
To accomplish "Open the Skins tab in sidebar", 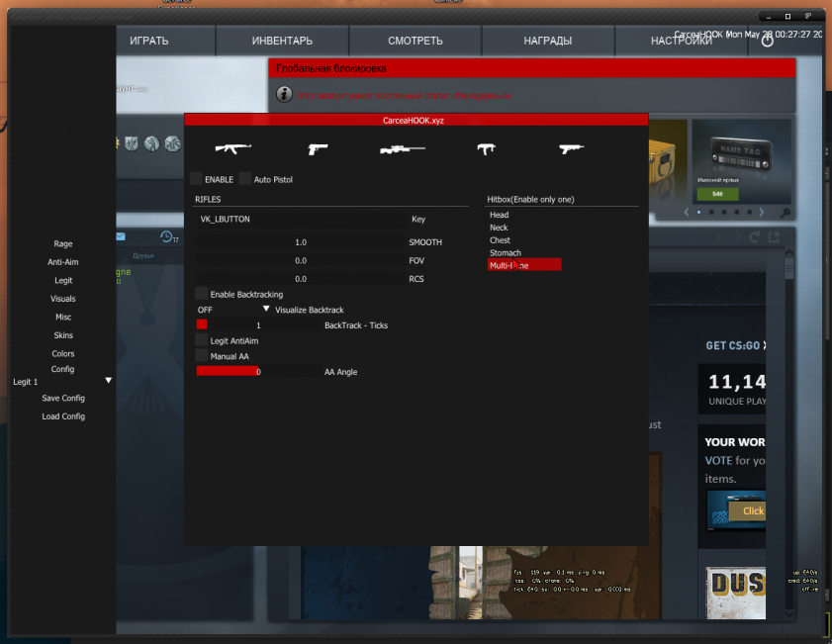I will pyautogui.click(x=63, y=334).
